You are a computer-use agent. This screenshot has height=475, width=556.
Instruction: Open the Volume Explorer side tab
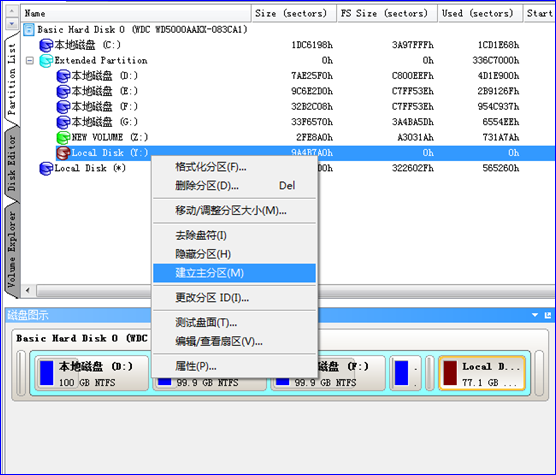click(11, 250)
